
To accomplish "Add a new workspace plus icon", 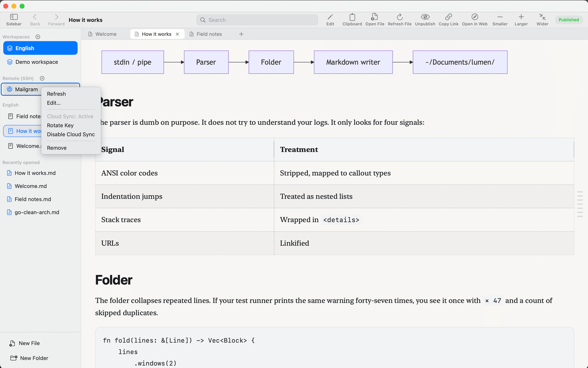I will pyautogui.click(x=38, y=37).
